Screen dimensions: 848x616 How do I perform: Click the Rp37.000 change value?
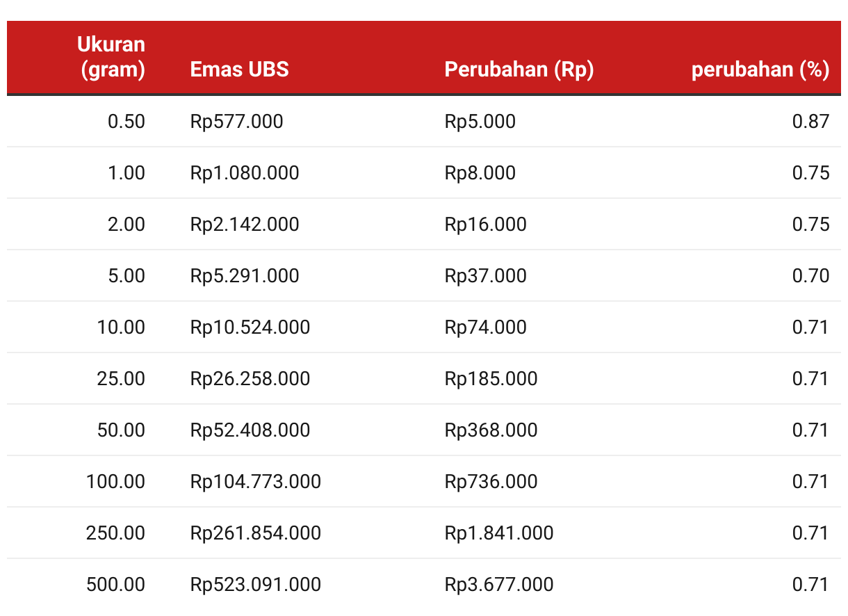pos(486,276)
